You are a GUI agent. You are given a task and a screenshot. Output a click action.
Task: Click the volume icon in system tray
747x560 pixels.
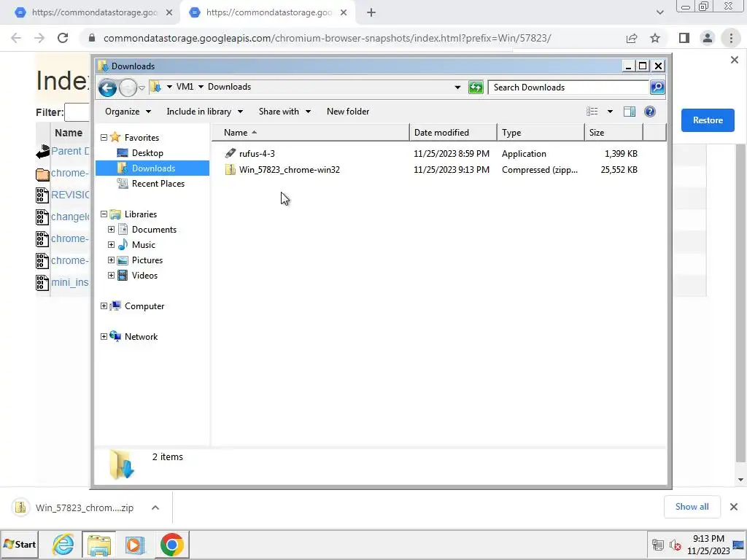[675, 545]
